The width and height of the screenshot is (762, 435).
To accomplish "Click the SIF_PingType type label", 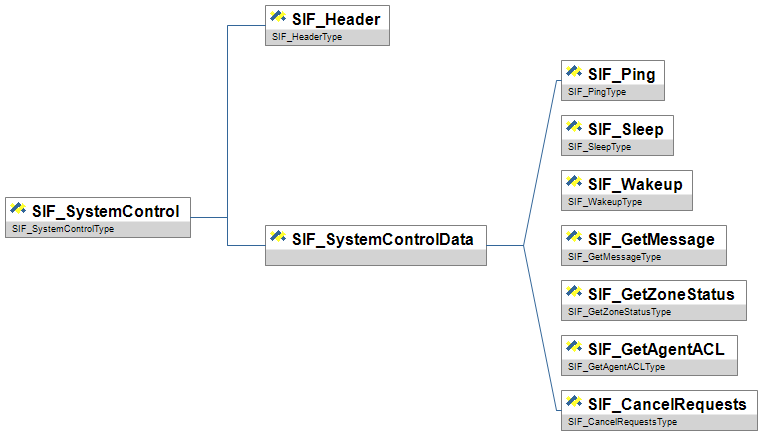I will click(x=597, y=92).
